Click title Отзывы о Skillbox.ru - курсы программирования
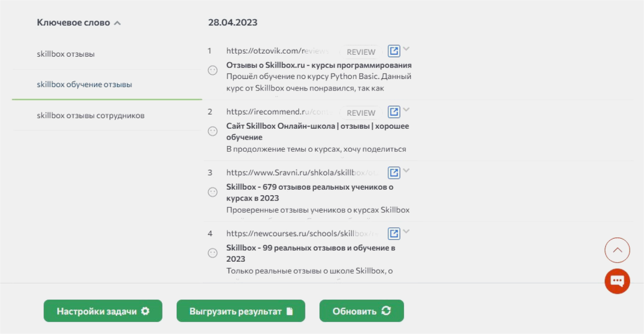 coord(319,65)
